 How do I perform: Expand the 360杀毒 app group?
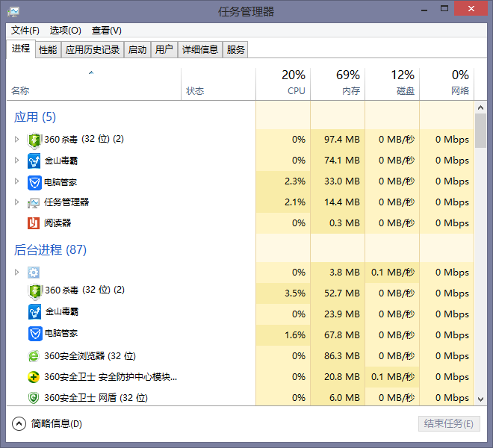click(x=16, y=140)
